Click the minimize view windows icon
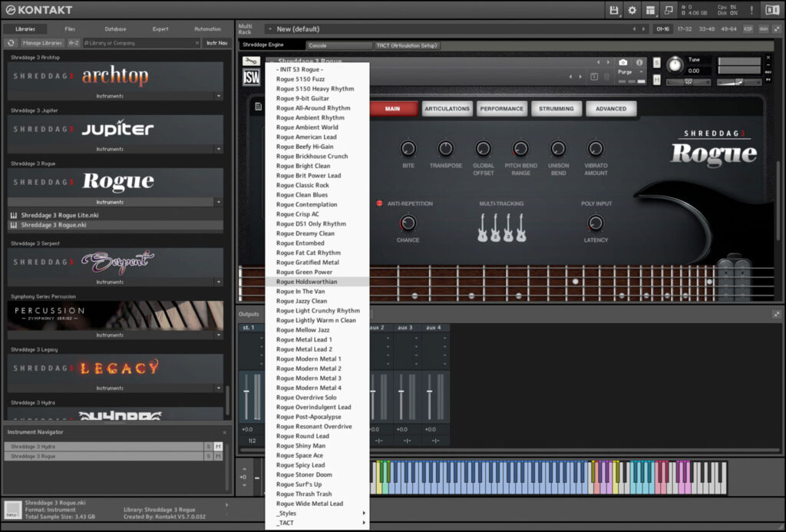The width and height of the screenshot is (786, 532). (669, 10)
